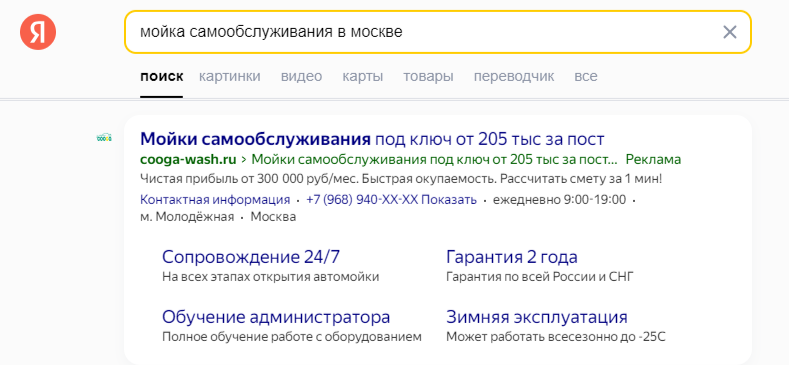
Task: Open the Зимняя эксплуатация sitelink
Action: [537, 317]
